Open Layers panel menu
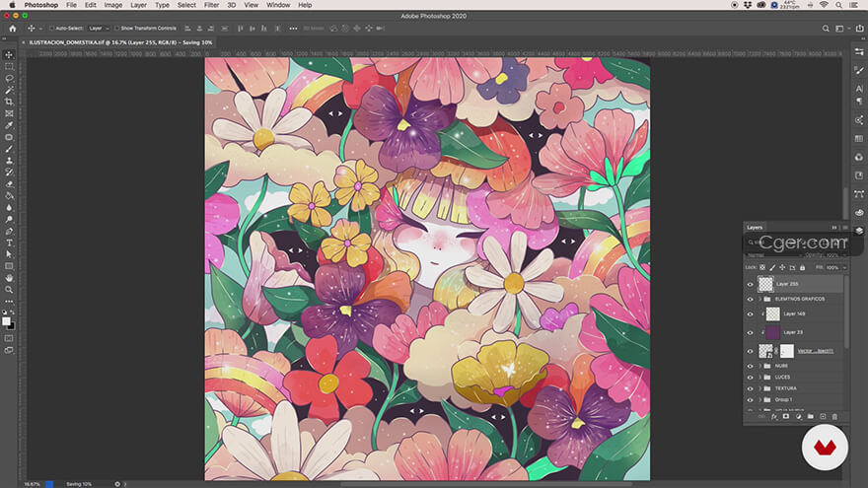 pos(844,228)
